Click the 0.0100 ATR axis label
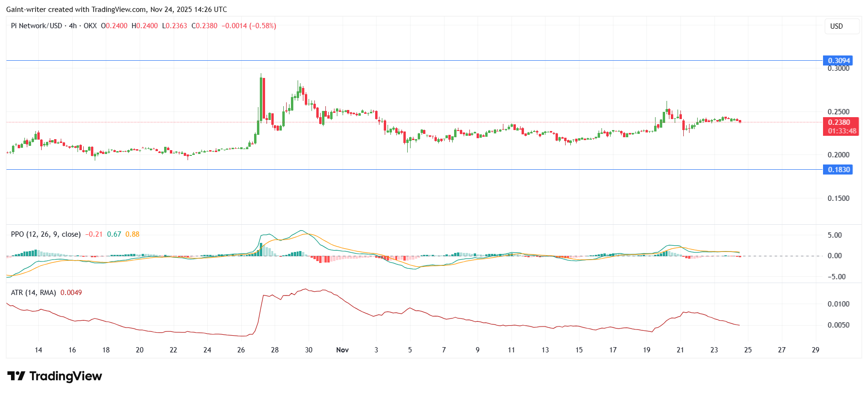This screenshot has height=394, width=868. (x=839, y=304)
